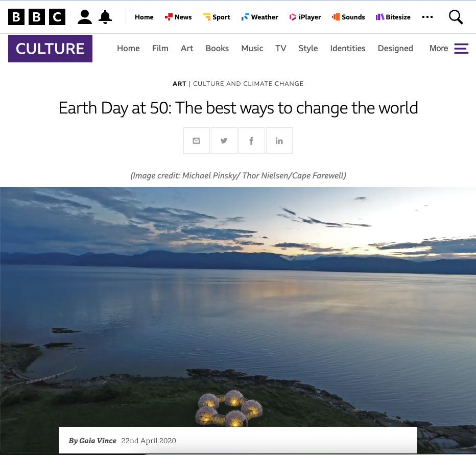Share article on LinkedIn
476x455 pixels.
279,141
